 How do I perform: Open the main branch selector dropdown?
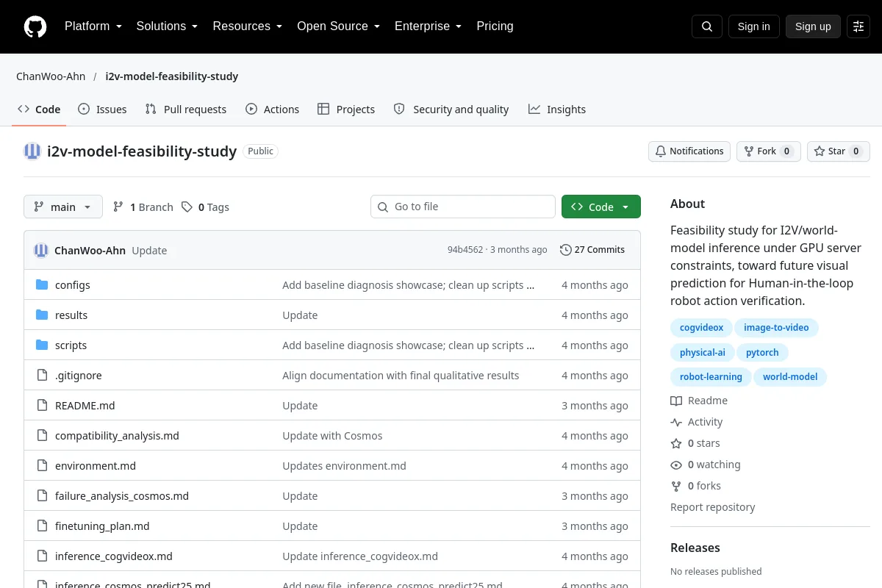pos(63,207)
